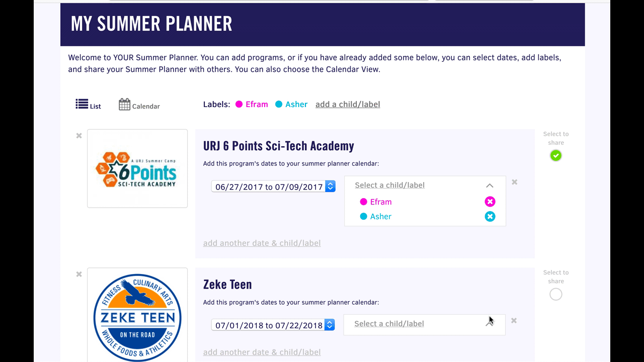The width and height of the screenshot is (644, 362).
Task: Remove URJ 6 Points program with gray X
Action: tap(79, 136)
